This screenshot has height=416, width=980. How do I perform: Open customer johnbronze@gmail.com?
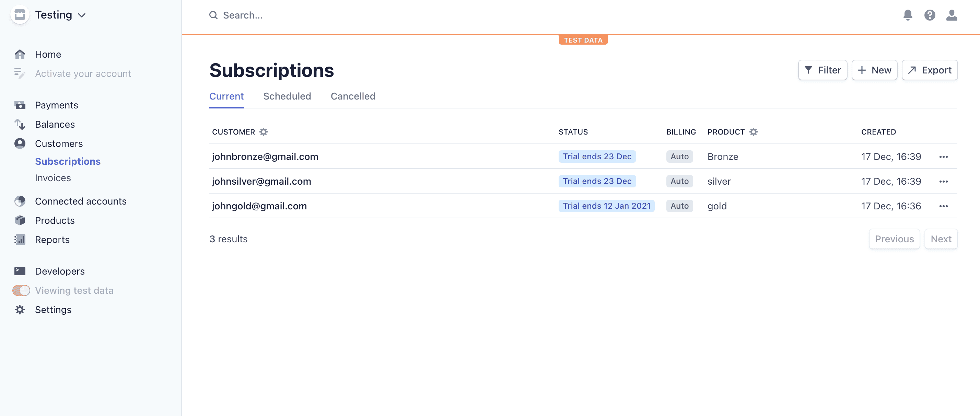(265, 157)
